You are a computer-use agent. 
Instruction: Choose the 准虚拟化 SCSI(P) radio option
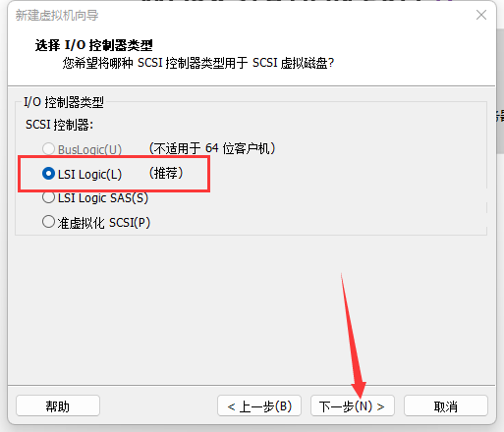pos(48,222)
